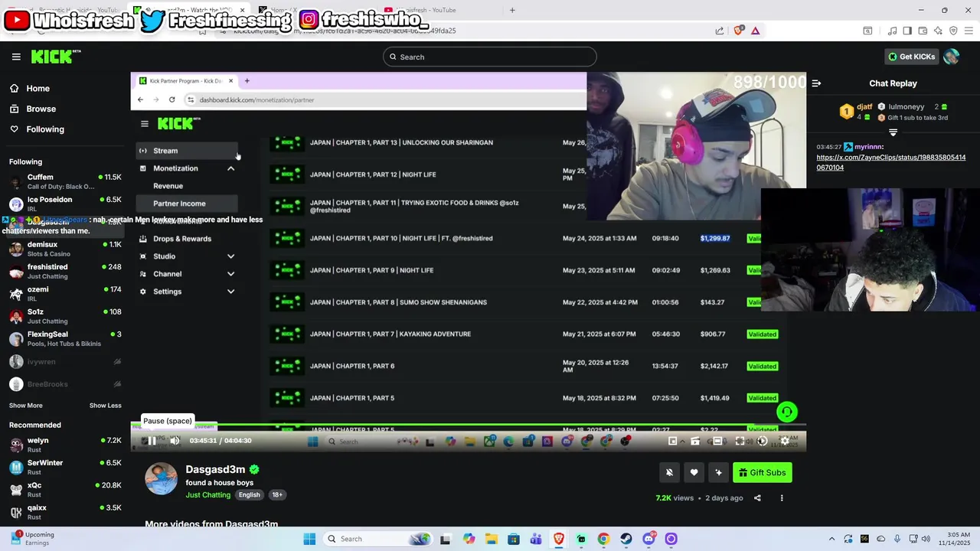Open Drops & Rewards in the streamed dashboard
Image resolution: width=980 pixels, height=551 pixels.
tap(182, 239)
